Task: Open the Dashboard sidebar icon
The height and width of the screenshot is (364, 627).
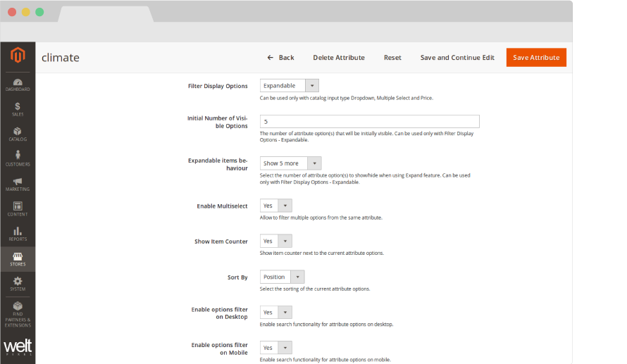Action: [18, 84]
